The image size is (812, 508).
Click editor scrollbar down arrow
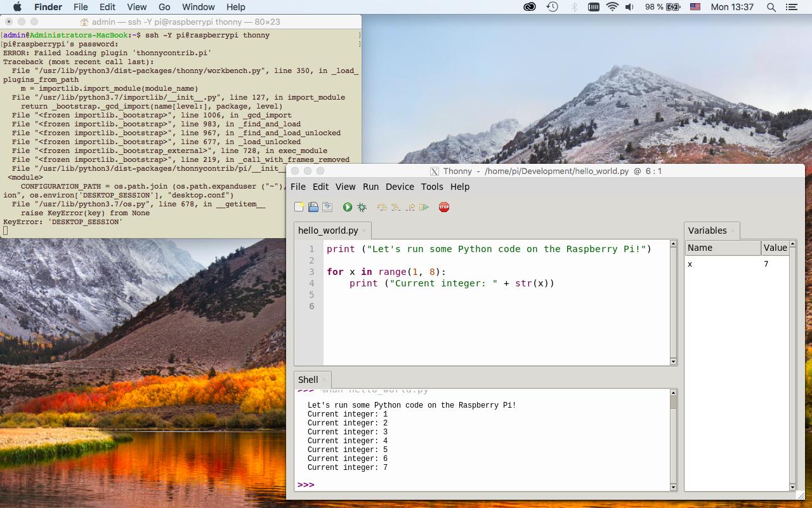point(673,361)
